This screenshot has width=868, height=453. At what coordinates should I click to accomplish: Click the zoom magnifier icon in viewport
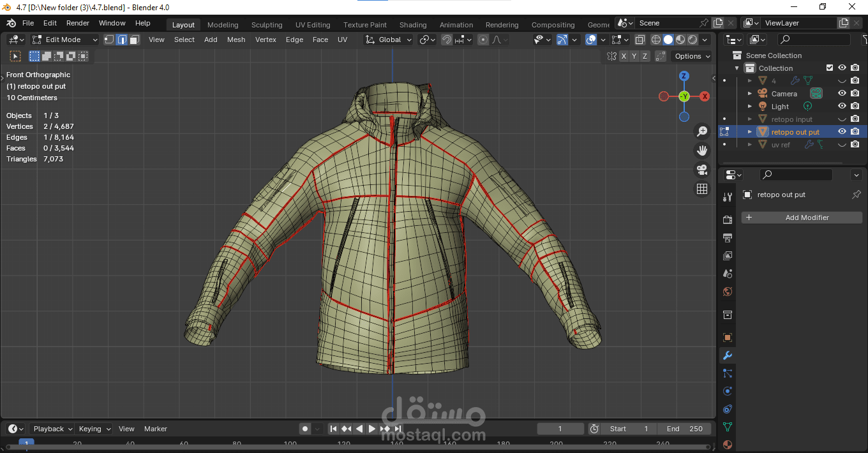702,131
